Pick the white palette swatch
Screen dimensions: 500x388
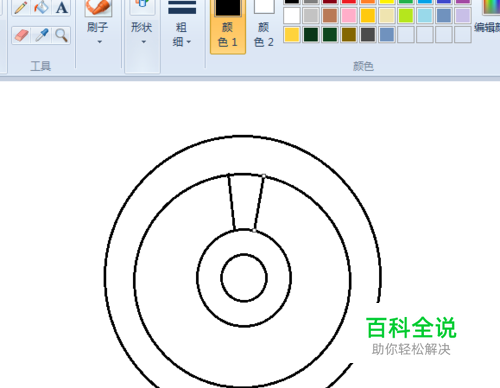click(292, 15)
